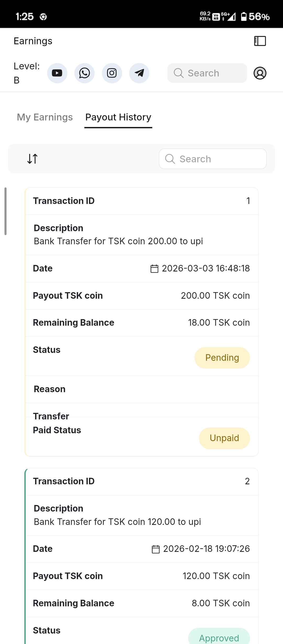Tap the Unpaid status badge
283x644 pixels.
[224, 438]
